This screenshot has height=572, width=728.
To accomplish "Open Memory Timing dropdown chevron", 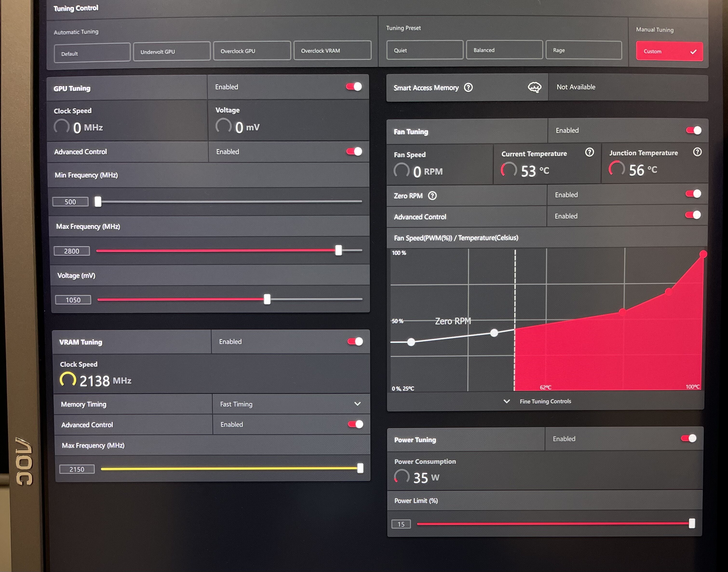I will point(357,404).
